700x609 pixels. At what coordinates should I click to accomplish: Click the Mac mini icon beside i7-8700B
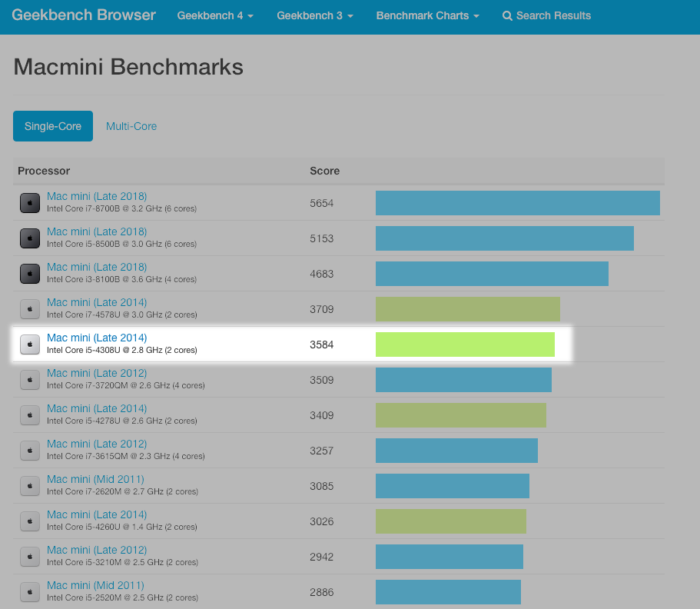coord(30,203)
